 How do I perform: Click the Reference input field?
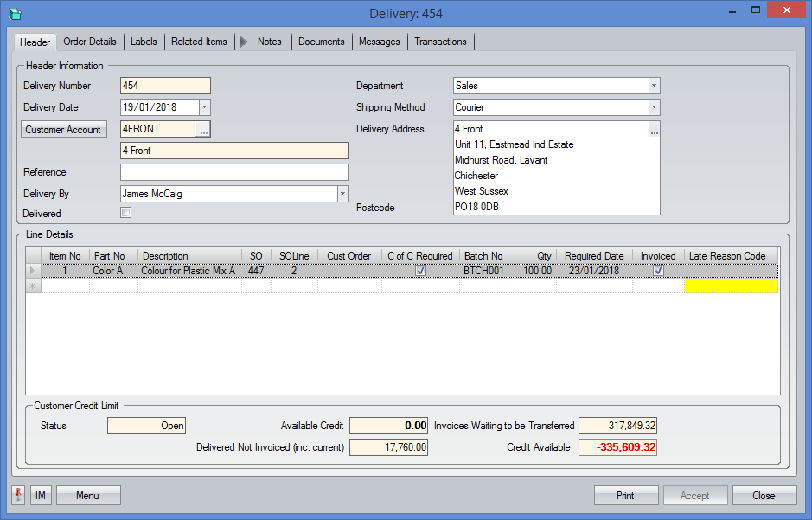coord(234,172)
